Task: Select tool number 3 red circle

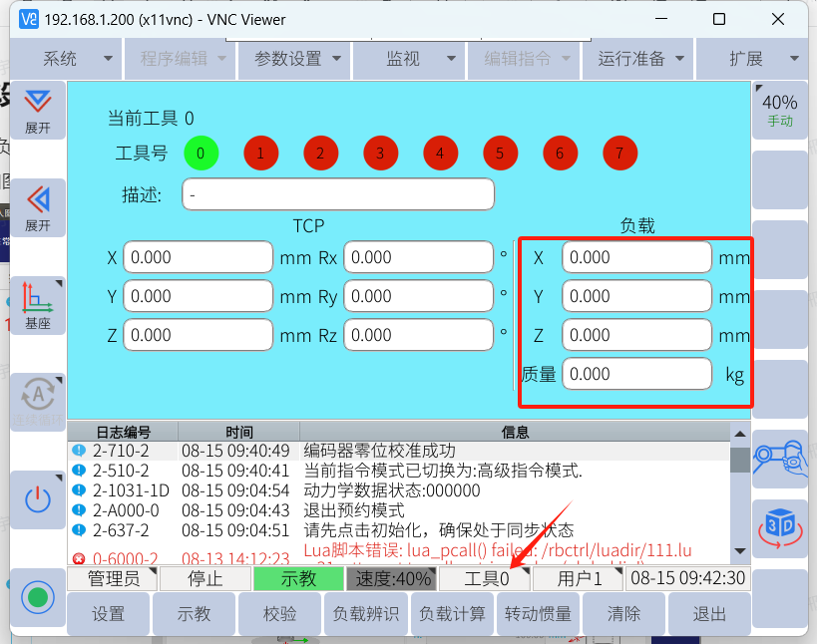Action: (380, 154)
